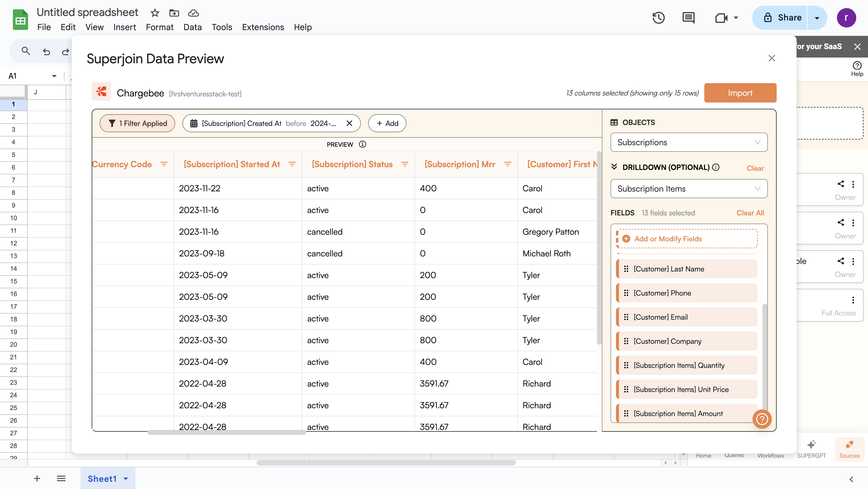Click the Mrr column filter icon
This screenshot has height=489, width=868.
pos(507,164)
